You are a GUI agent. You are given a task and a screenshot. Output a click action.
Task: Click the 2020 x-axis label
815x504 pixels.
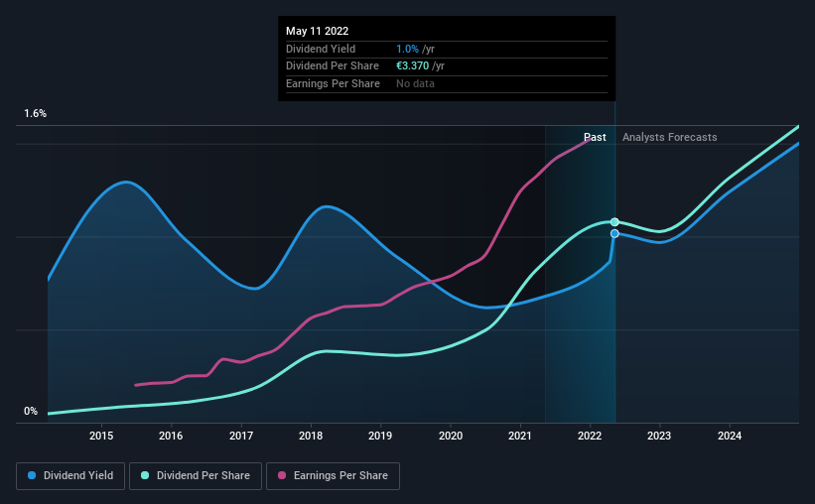(451, 436)
